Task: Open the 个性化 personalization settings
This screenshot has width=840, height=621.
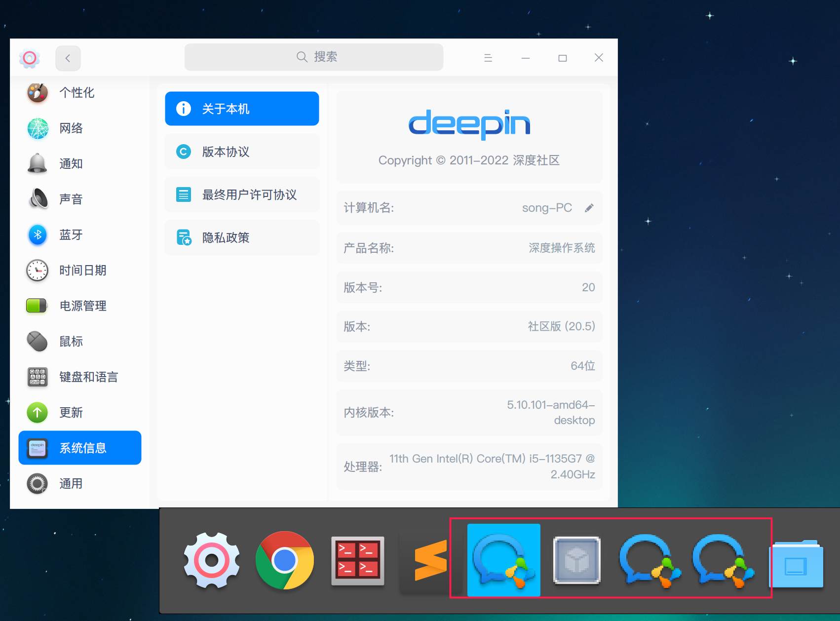Action: point(80,92)
